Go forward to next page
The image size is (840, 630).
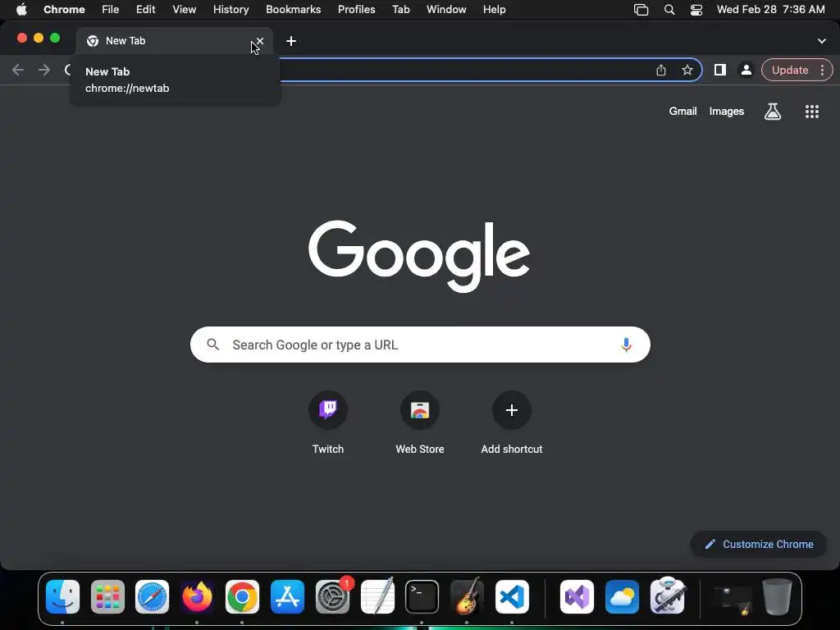[x=44, y=70]
